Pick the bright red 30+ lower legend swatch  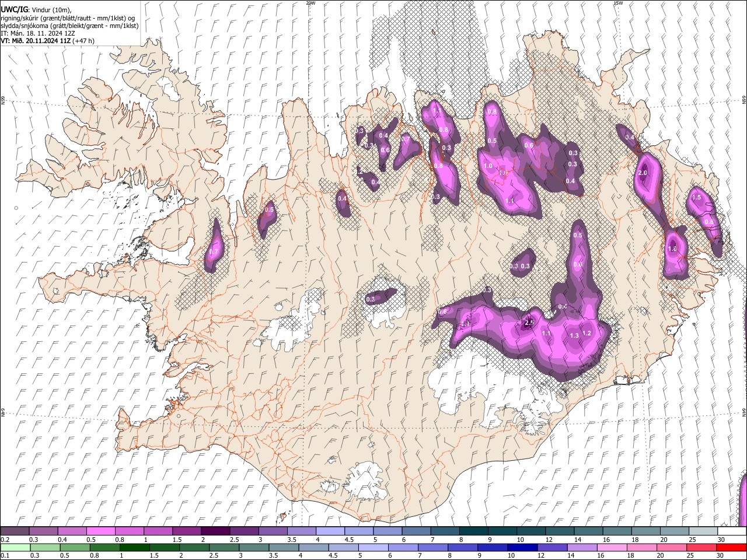[x=732, y=547]
